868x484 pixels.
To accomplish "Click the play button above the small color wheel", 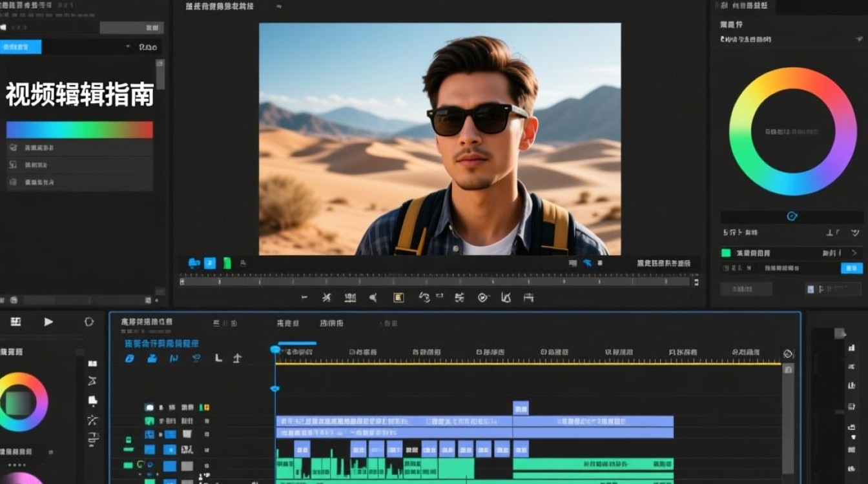I will tap(48, 321).
